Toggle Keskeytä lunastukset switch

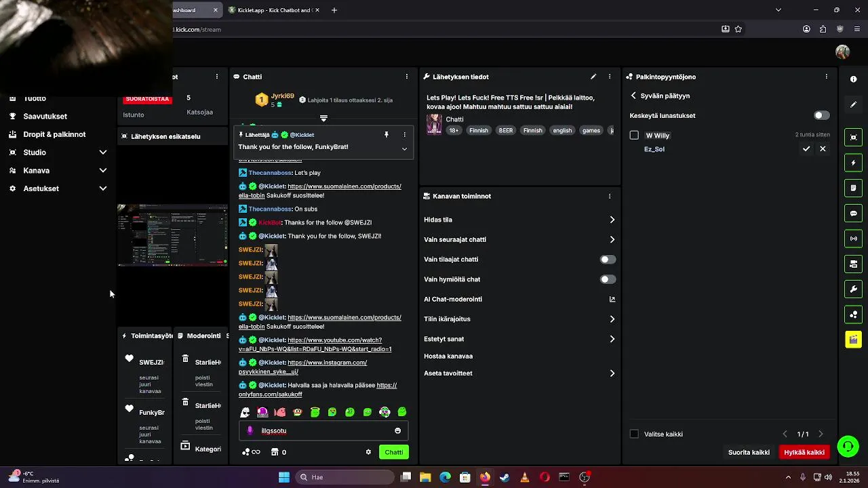822,115
